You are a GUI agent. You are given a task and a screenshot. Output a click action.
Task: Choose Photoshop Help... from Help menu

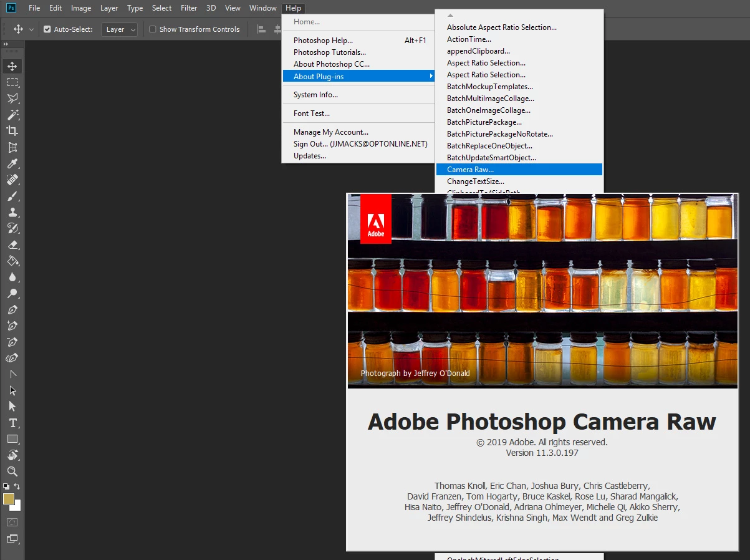pos(358,41)
